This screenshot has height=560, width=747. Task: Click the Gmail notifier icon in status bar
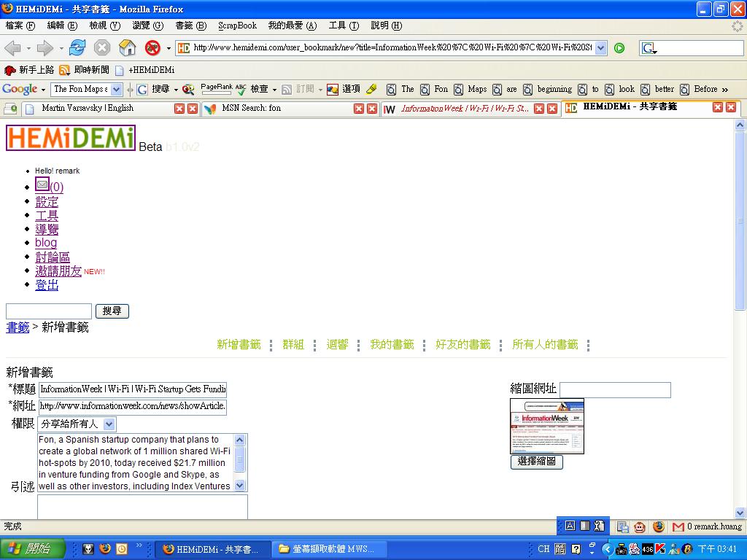[x=678, y=526]
